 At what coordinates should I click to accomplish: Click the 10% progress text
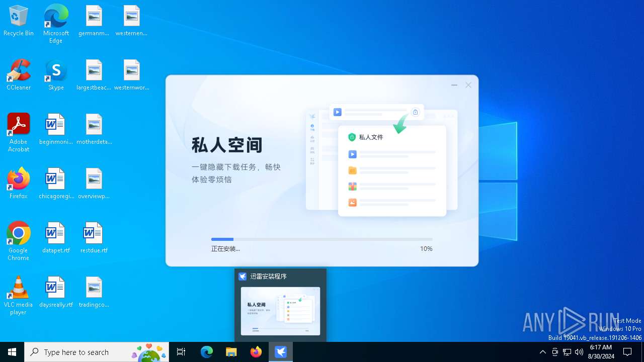(x=426, y=249)
